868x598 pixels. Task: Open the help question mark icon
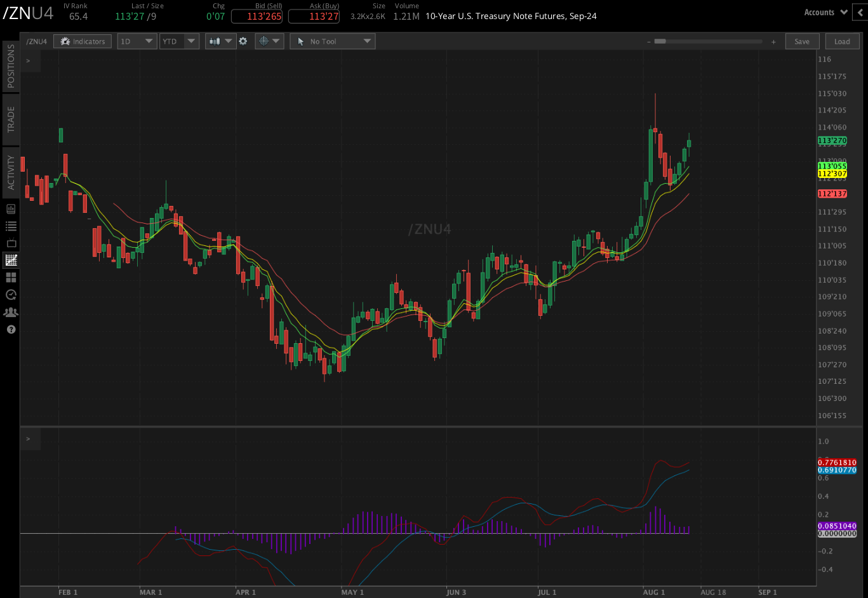(x=10, y=329)
